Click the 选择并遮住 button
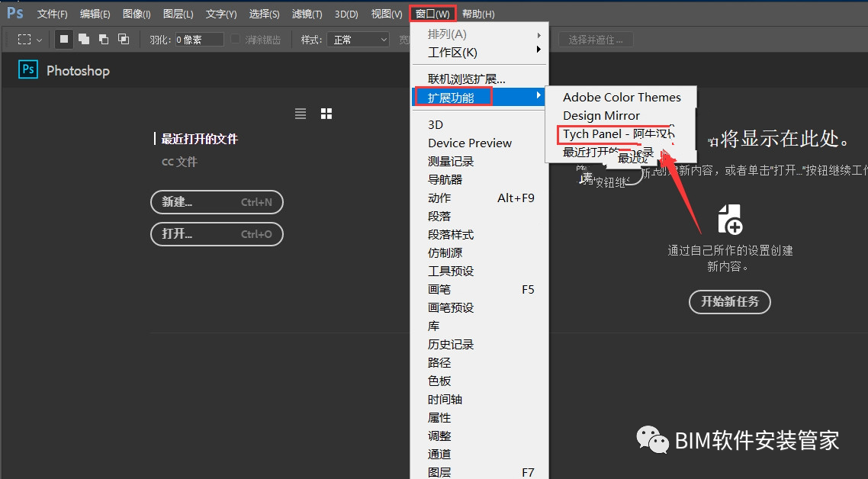Image resolution: width=868 pixels, height=479 pixels. point(596,40)
